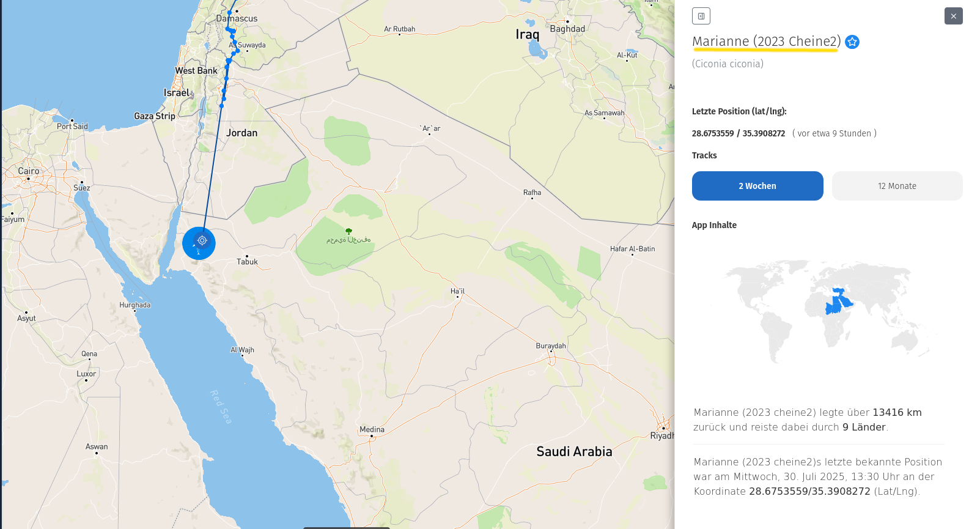980x529 pixels.
Task: Show the 2 Wochen track
Action: pos(757,186)
